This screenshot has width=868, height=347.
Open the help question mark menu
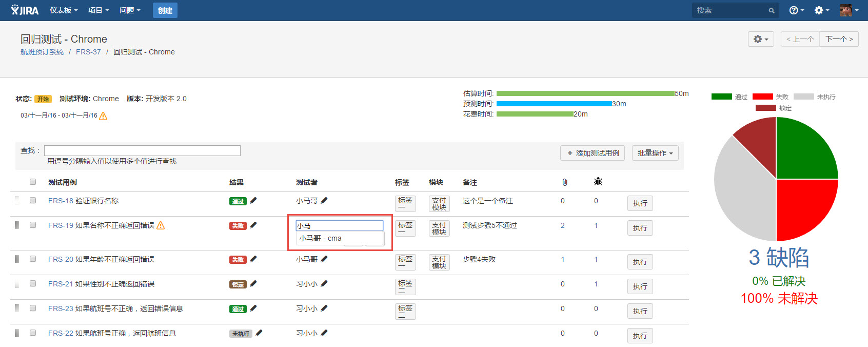click(796, 10)
